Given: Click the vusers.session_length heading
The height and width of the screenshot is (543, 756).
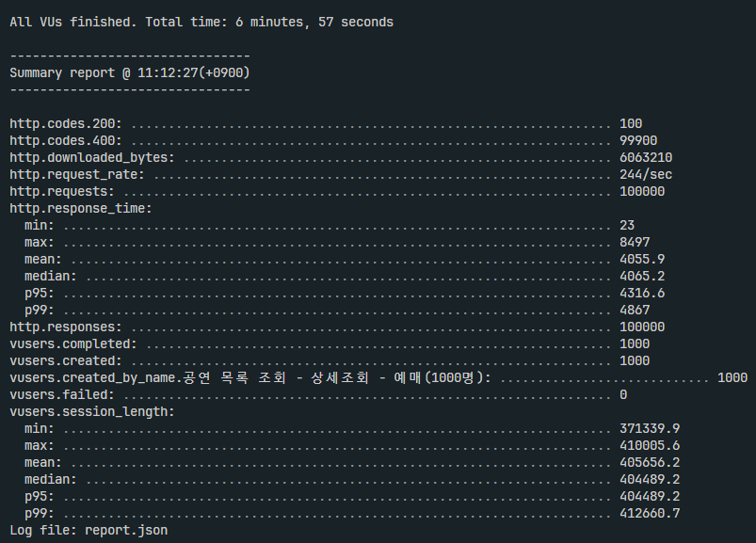Looking at the screenshot, I should [92, 411].
